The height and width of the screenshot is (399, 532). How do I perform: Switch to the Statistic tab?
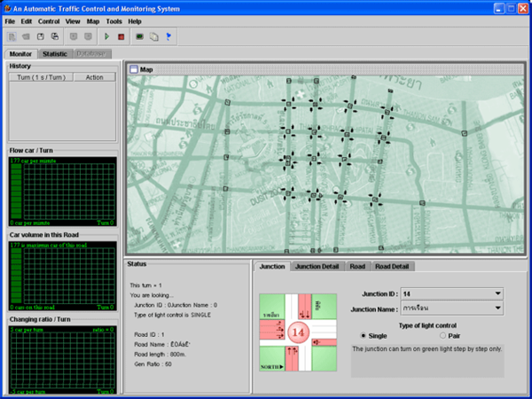pyautogui.click(x=55, y=53)
